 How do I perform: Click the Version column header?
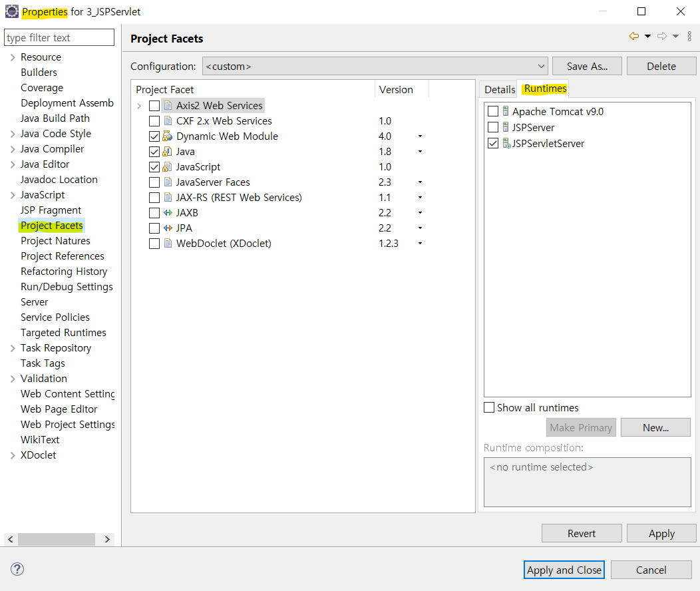401,89
